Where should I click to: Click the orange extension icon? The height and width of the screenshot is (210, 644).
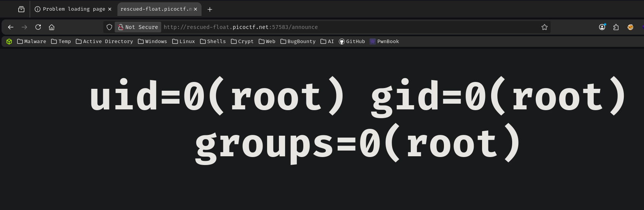(631, 27)
